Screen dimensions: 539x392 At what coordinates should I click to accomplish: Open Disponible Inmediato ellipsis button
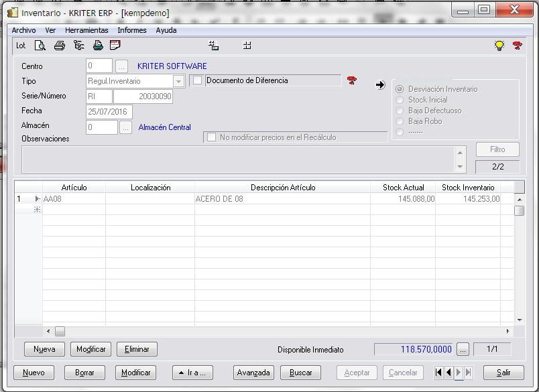(x=463, y=349)
